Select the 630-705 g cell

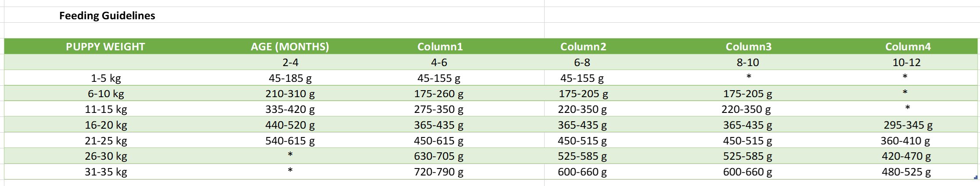pos(438,156)
